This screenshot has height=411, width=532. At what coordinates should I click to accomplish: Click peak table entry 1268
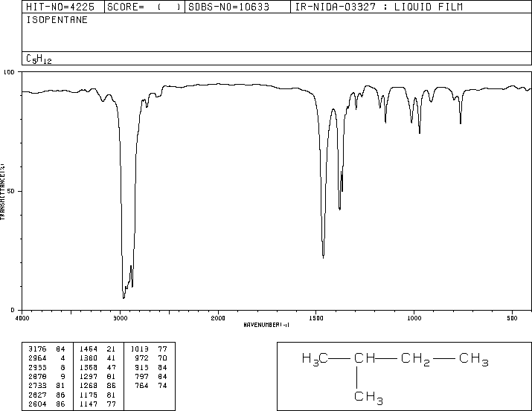click(x=89, y=386)
